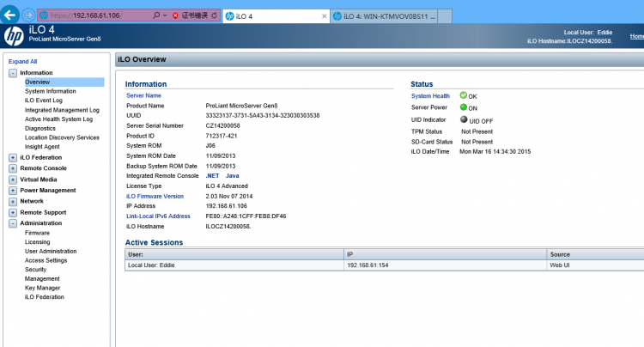Open Active Health System Log

pos(58,119)
